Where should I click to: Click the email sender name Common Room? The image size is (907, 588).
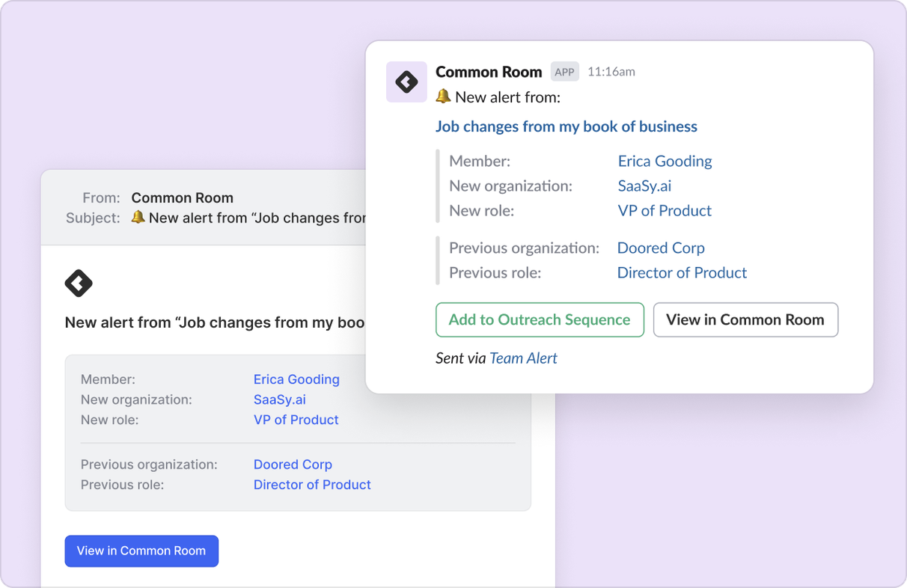tap(183, 197)
